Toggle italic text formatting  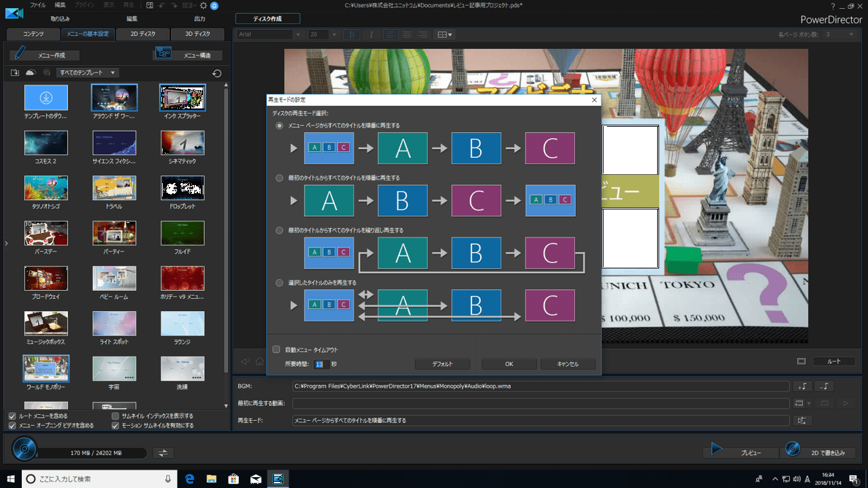tap(371, 34)
